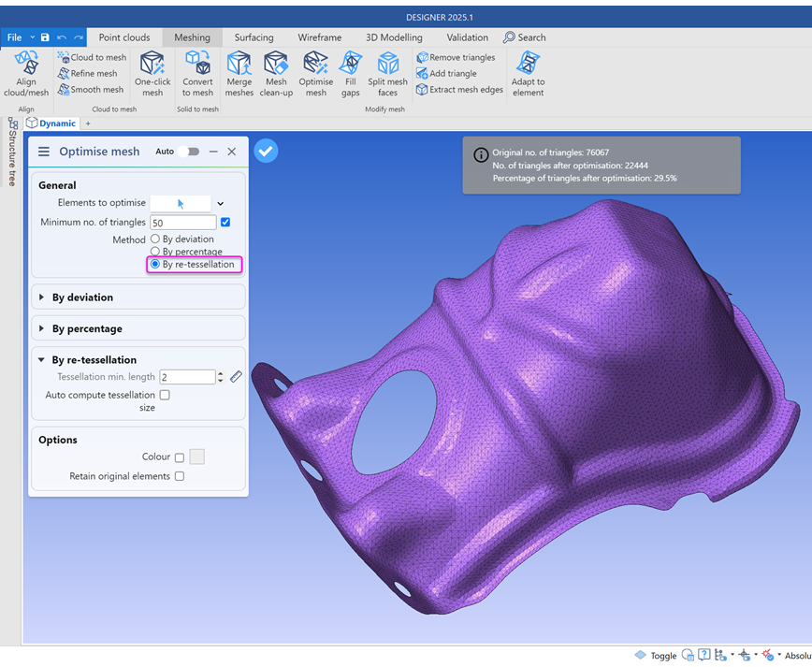Open File menu dropdown arrow
Viewport: 812px width, 667px height.
[x=32, y=37]
